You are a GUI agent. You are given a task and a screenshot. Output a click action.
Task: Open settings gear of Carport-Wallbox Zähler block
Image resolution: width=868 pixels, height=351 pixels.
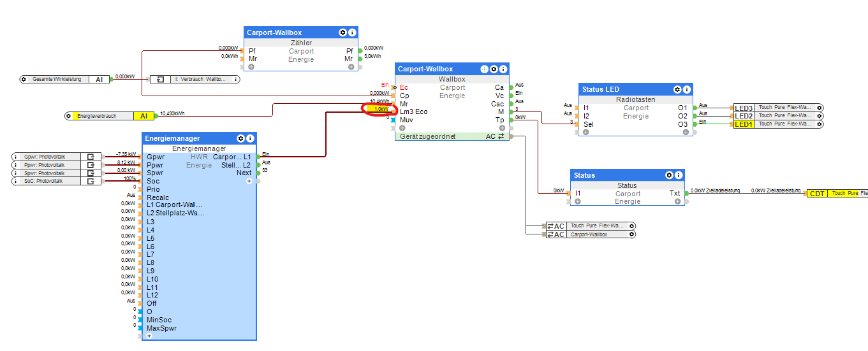point(343,32)
